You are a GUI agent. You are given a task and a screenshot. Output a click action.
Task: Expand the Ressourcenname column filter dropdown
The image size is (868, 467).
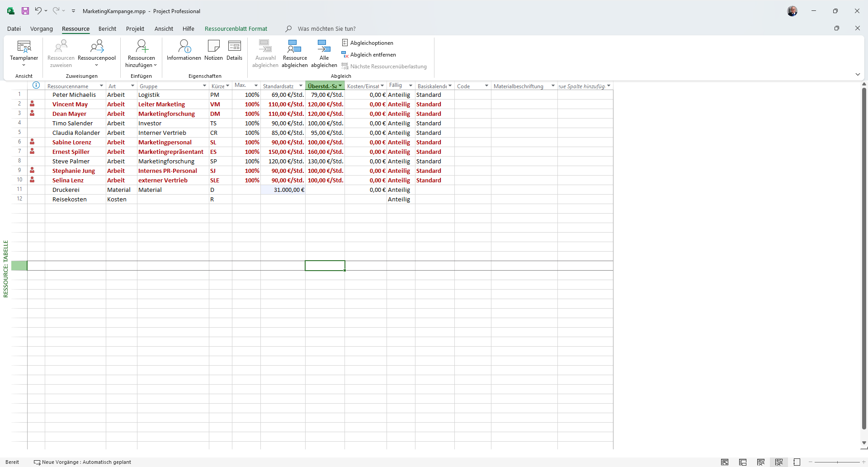tap(101, 86)
